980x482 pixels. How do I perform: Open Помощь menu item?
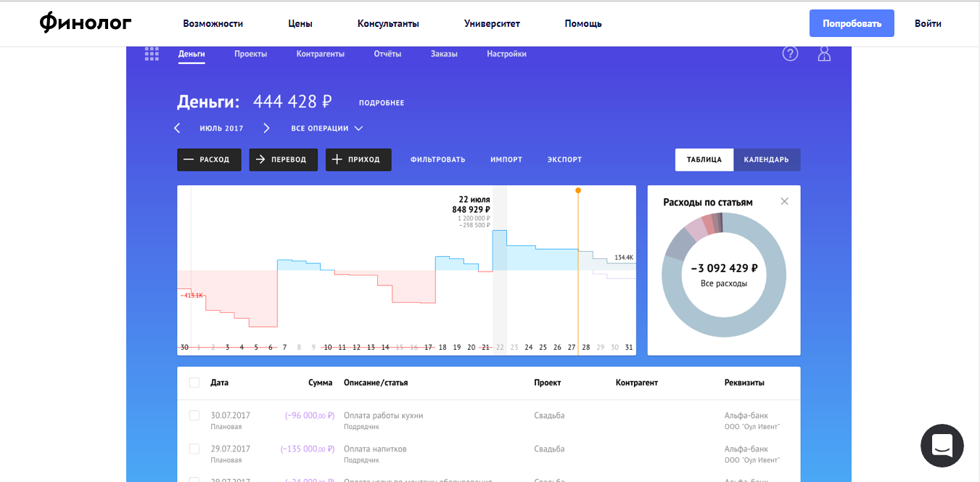tap(583, 23)
